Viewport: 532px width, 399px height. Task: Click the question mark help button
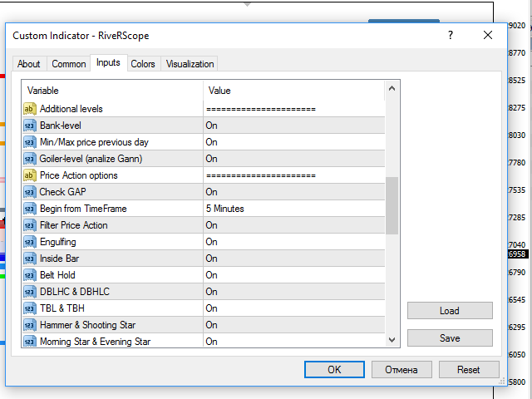pos(451,35)
